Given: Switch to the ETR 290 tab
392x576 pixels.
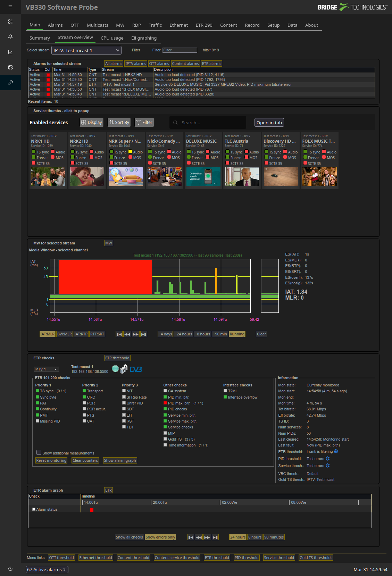Looking at the screenshot, I should click(204, 25).
